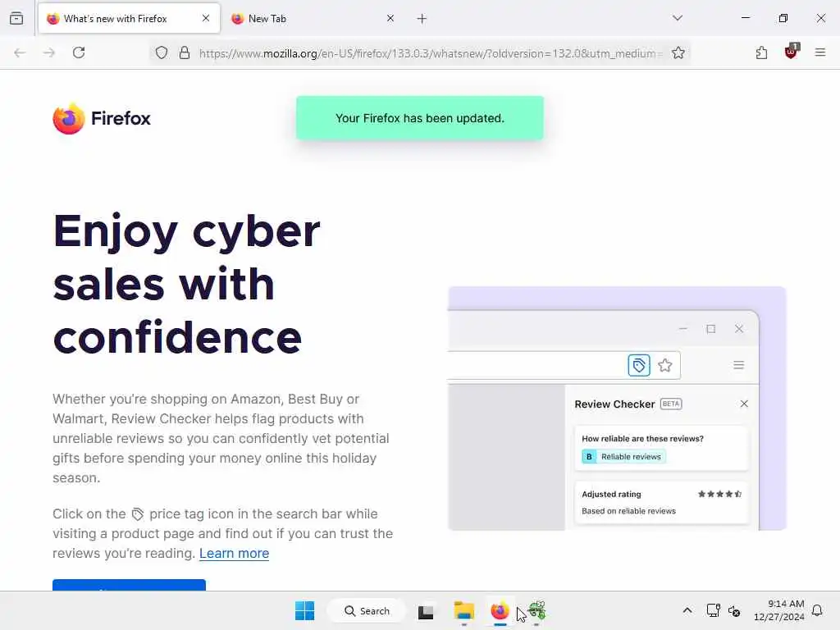Switch to What's new with Firefox tab
The image size is (840, 630).
point(129,18)
